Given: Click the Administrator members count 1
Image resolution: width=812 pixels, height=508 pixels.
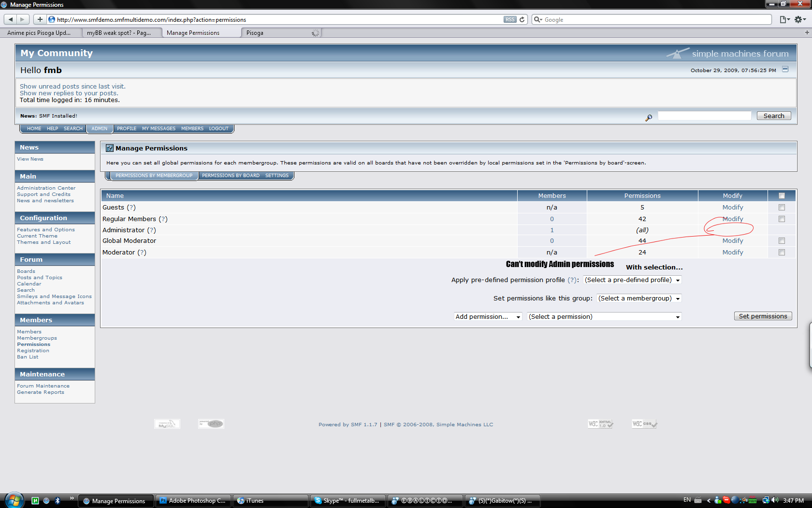Looking at the screenshot, I should point(552,230).
